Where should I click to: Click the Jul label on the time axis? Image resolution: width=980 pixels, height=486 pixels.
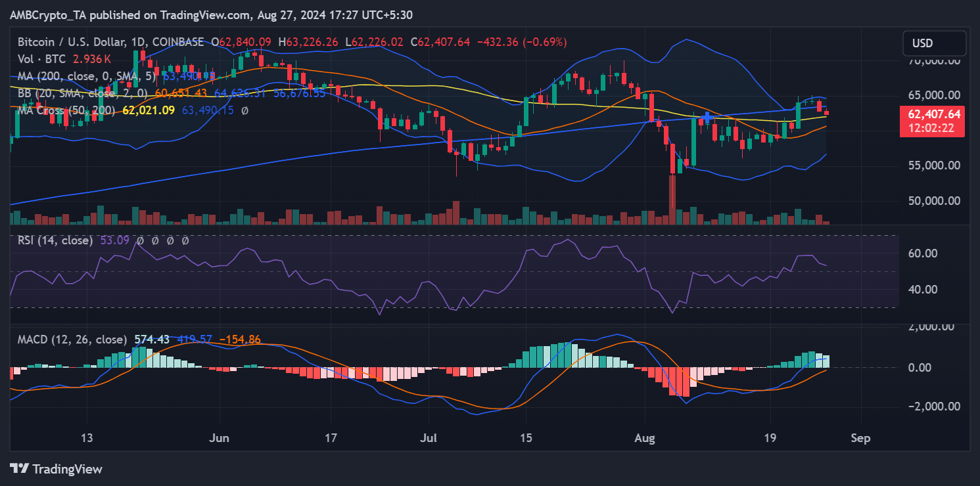[428, 438]
